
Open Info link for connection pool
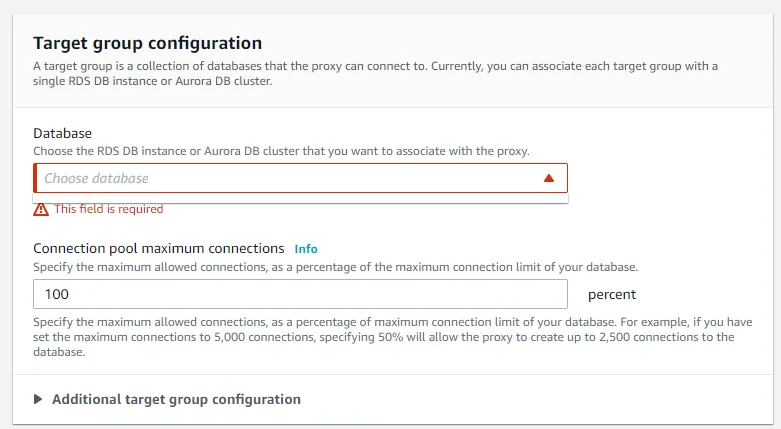[306, 248]
